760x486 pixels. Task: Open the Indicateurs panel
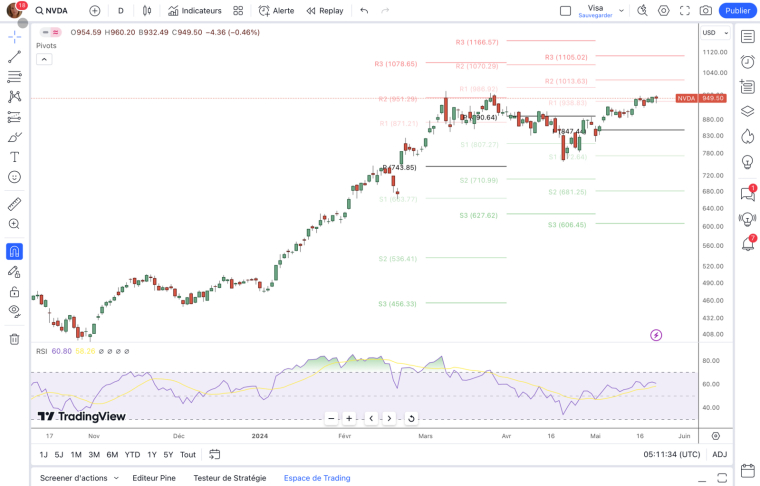195,11
